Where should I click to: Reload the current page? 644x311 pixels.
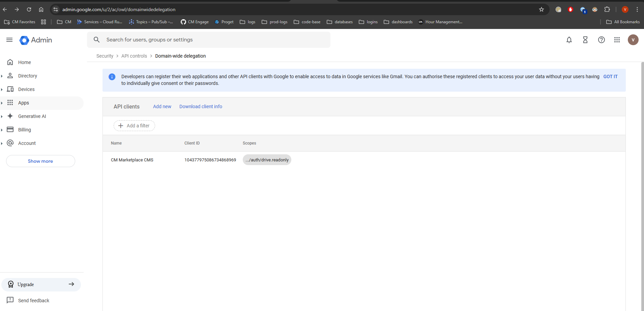[29, 9]
